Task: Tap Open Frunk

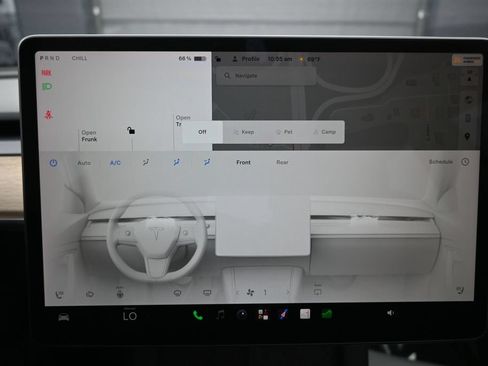Action: (89, 136)
